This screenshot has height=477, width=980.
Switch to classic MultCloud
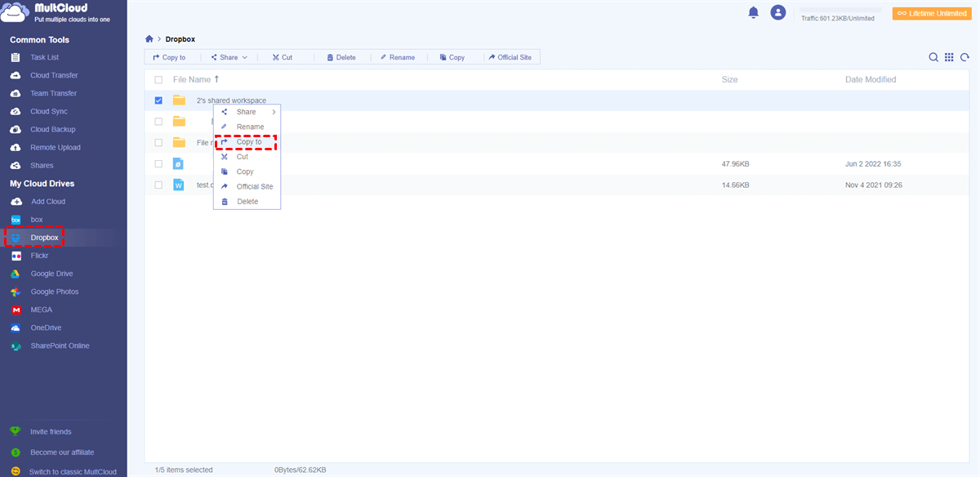(x=73, y=471)
